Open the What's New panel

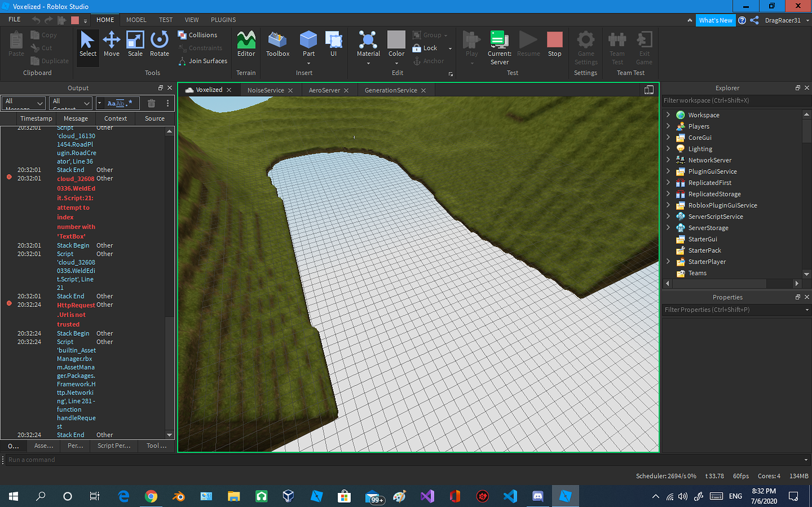click(x=716, y=19)
